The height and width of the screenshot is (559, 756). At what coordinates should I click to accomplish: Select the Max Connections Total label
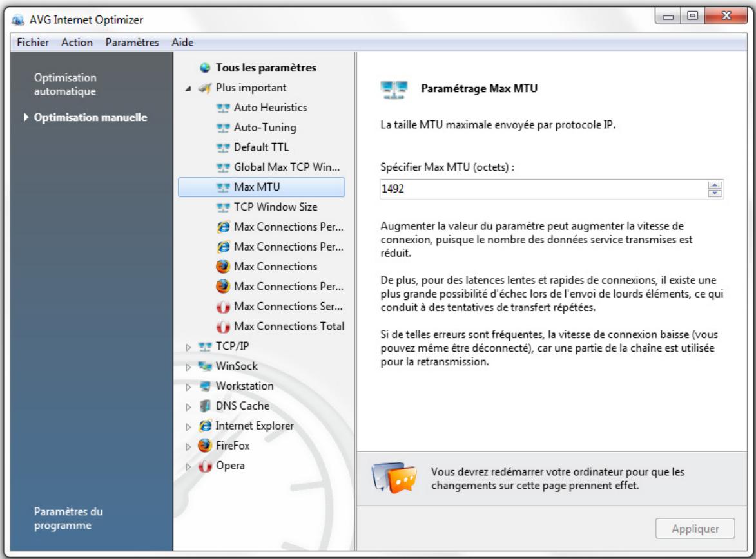coord(289,327)
